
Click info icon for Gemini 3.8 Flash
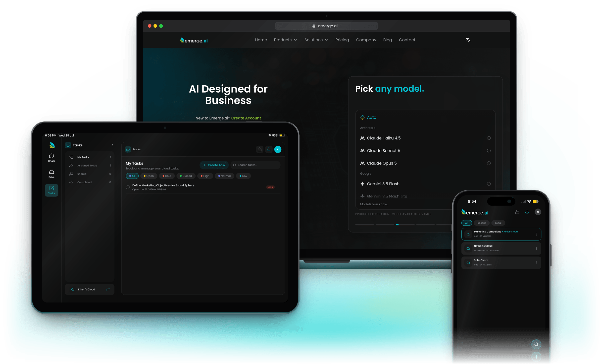pos(489,184)
